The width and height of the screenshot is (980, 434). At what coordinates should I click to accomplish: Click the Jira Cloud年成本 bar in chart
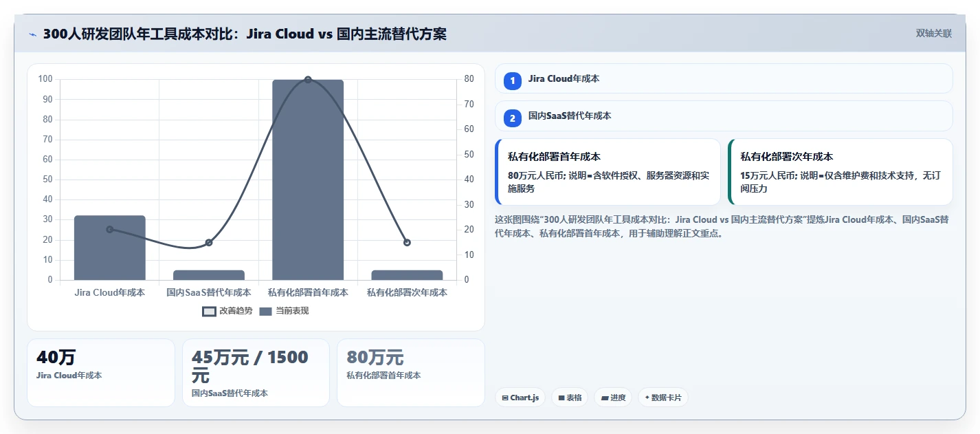pyautogui.click(x=110, y=248)
